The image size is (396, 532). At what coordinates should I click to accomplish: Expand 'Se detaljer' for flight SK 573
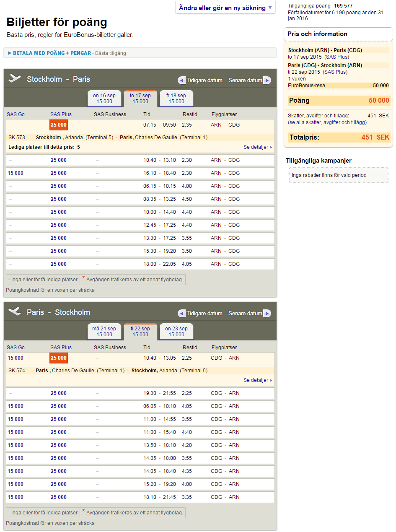click(x=258, y=147)
